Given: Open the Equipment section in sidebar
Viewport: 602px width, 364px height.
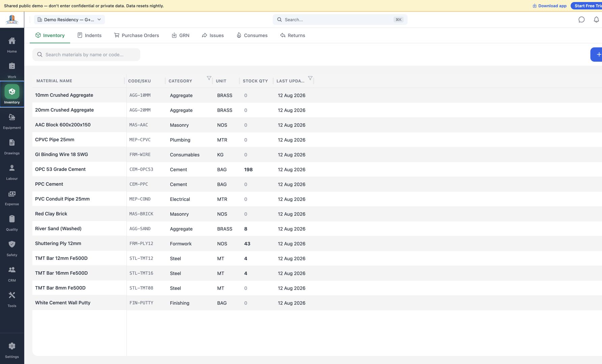Looking at the screenshot, I should (x=12, y=121).
